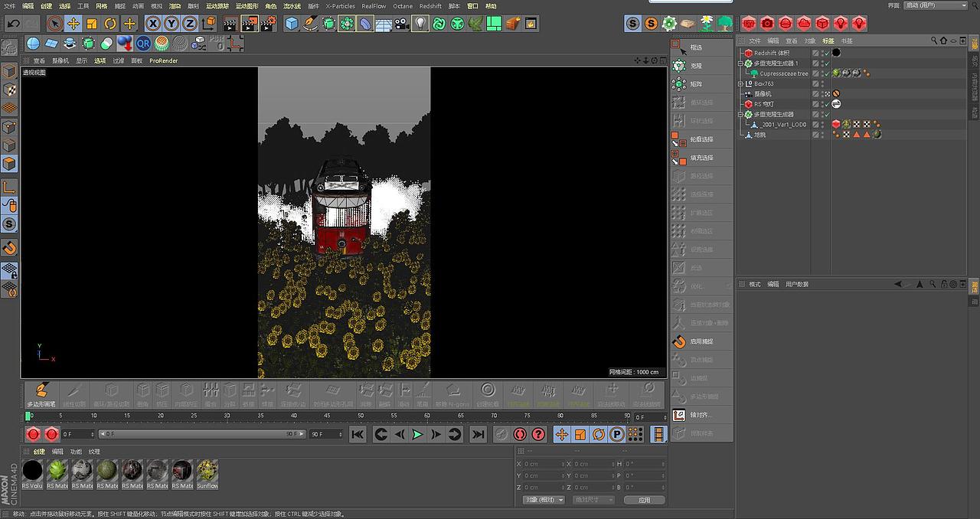980x519 pixels.
Task: Expand the Box763 tree node
Action: point(740,83)
